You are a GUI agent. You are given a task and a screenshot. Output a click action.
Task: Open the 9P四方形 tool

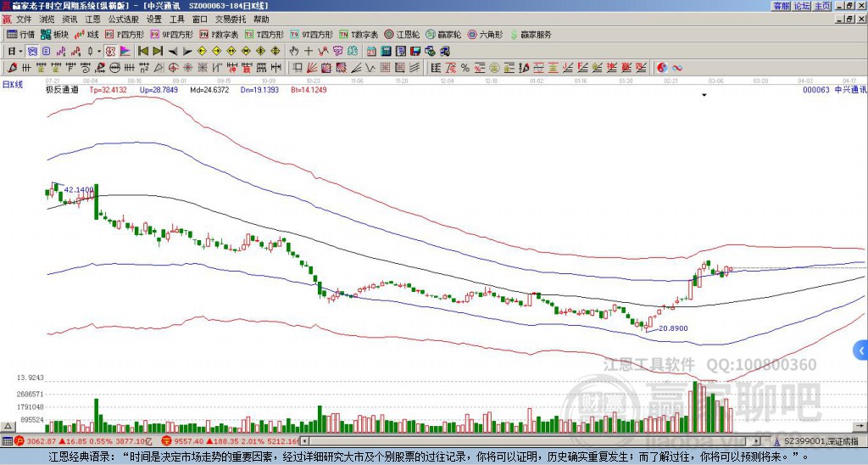(x=171, y=34)
